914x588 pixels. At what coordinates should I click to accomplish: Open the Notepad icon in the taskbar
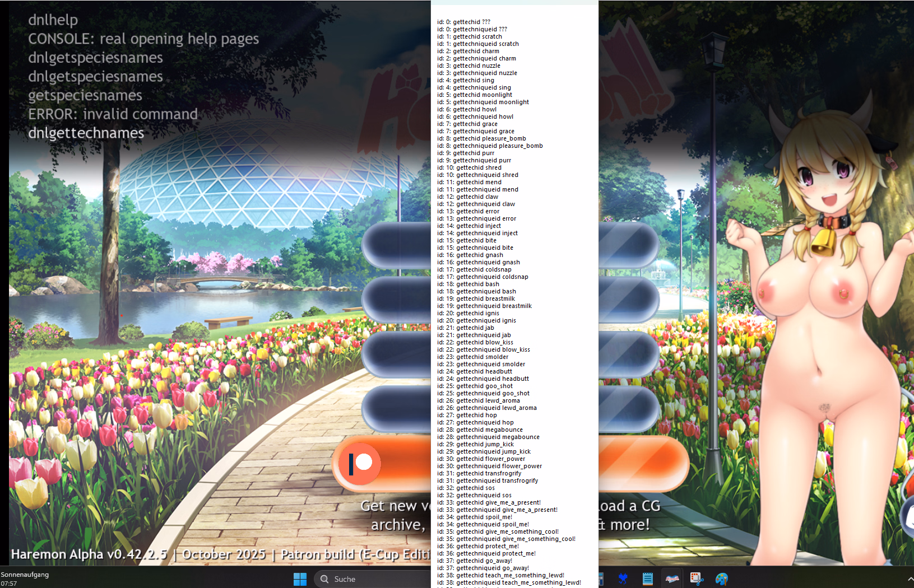647,579
